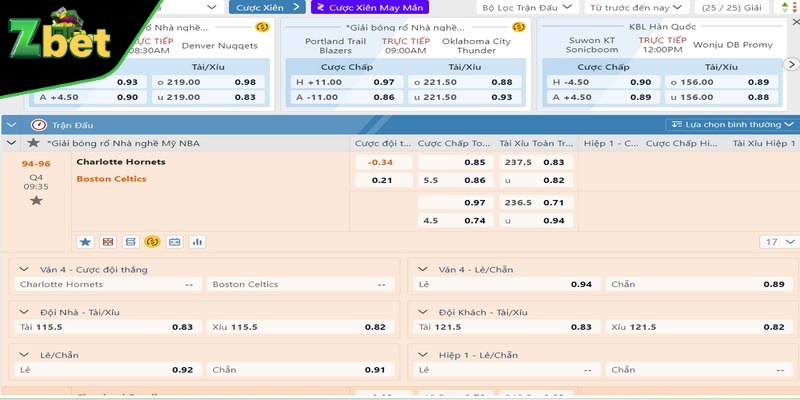
Task: Open the bar chart statistics icon
Action: 197,242
